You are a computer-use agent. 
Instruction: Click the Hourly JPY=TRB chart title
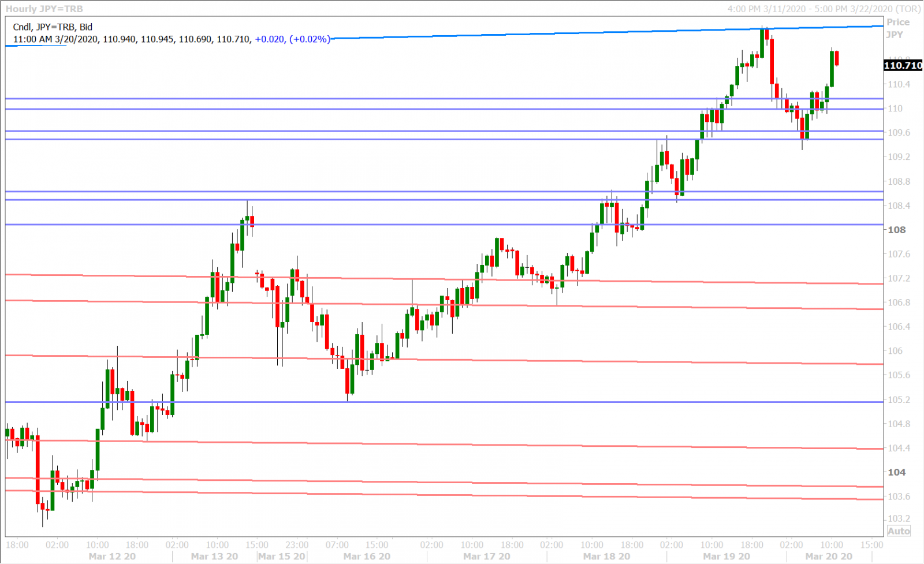[x=44, y=9]
